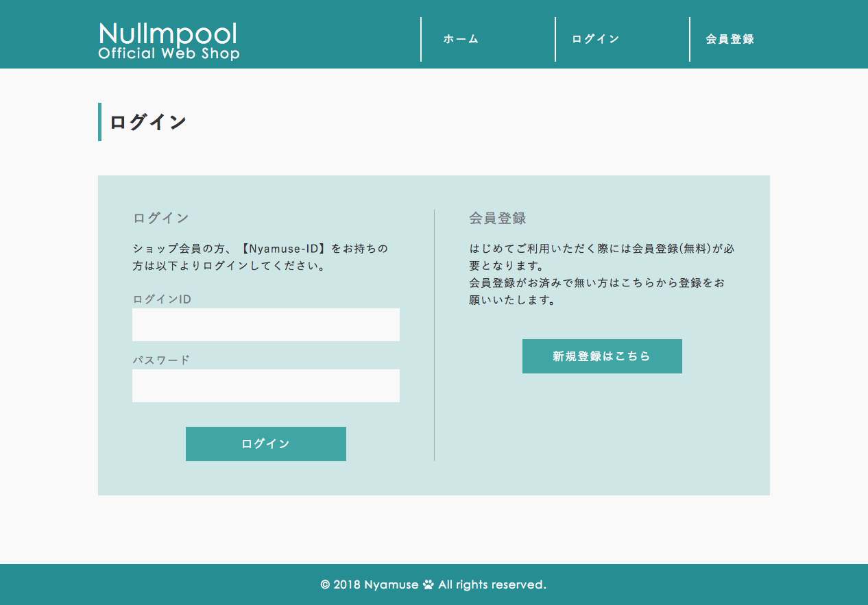868x605 pixels.
Task: Click the 会員登録 section title in the card
Action: point(496,218)
